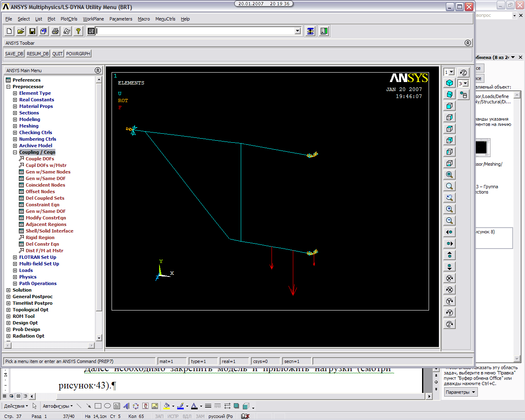
Task: Click the QUIT button
Action: 57,54
